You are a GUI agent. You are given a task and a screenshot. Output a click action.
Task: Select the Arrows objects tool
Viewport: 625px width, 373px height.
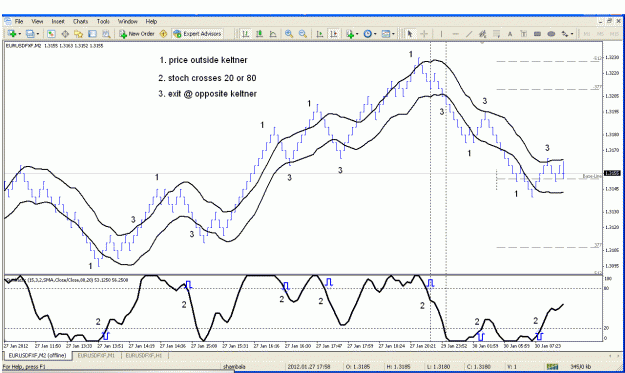click(565, 34)
